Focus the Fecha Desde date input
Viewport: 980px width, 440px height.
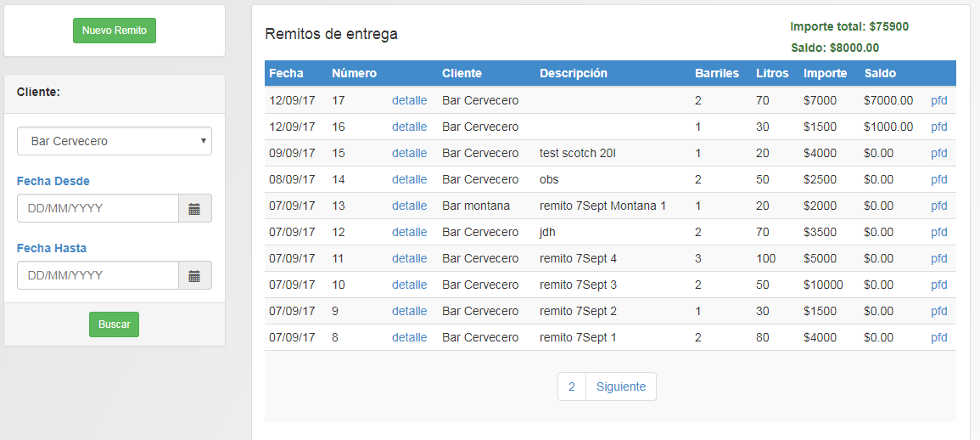click(x=98, y=208)
